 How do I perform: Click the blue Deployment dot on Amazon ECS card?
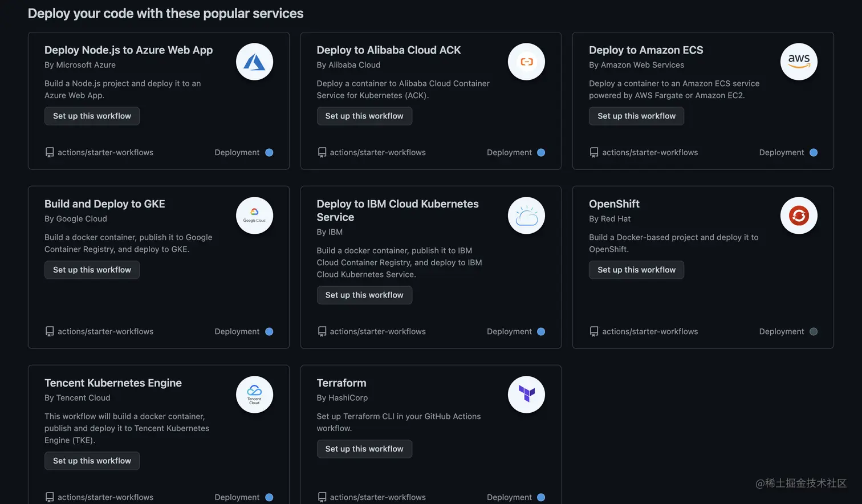(814, 152)
